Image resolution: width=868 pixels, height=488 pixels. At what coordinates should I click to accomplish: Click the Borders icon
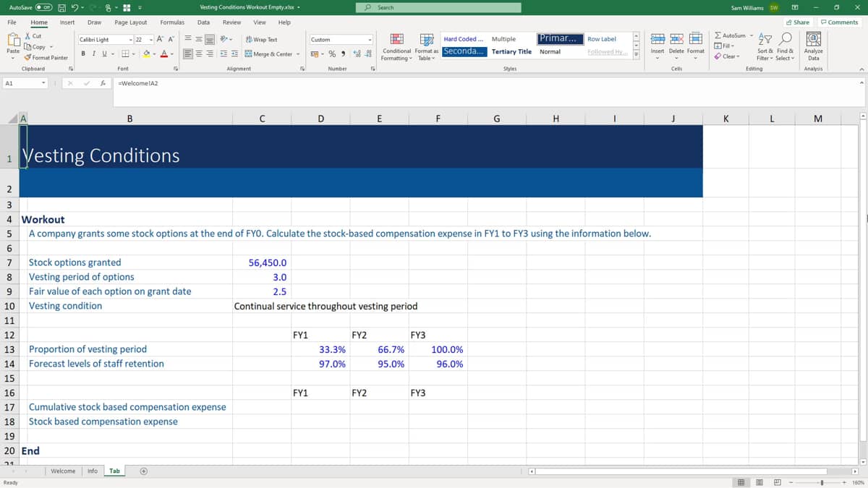(125, 54)
